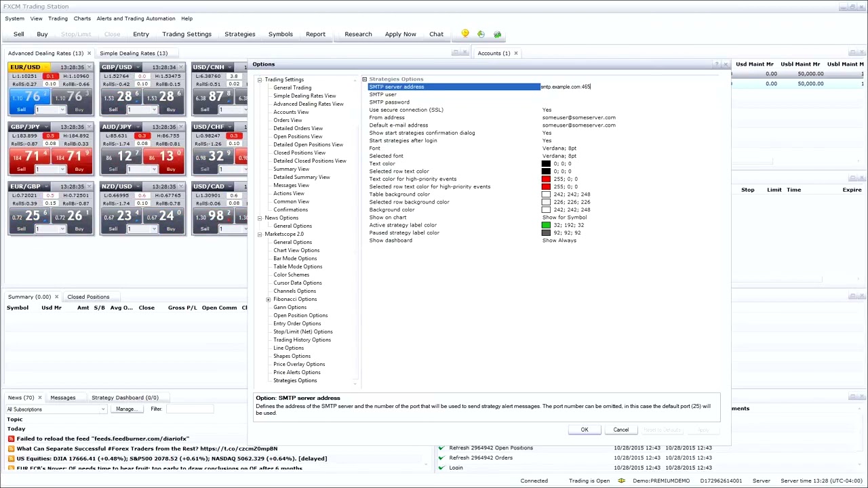Close the Advanced Dealing Rates tab
This screenshot has width=868, height=488.
click(89, 53)
